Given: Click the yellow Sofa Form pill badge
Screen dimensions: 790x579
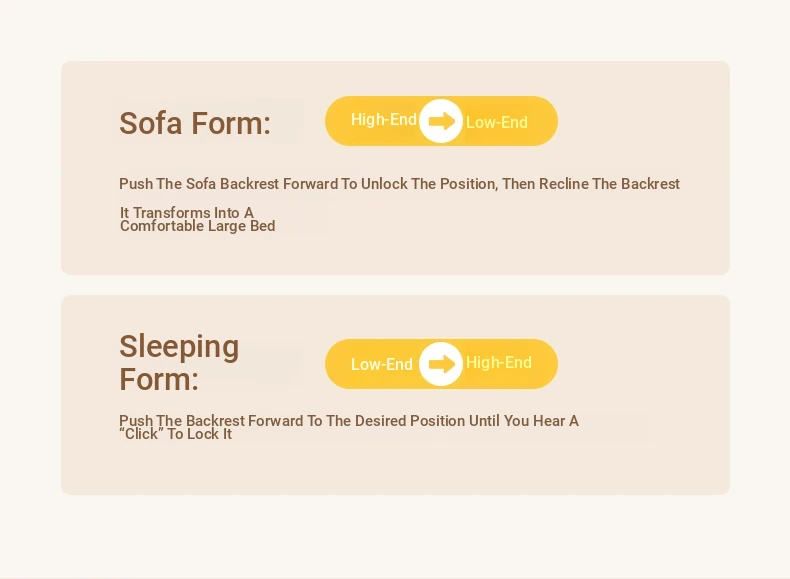Looking at the screenshot, I should pos(441,121).
